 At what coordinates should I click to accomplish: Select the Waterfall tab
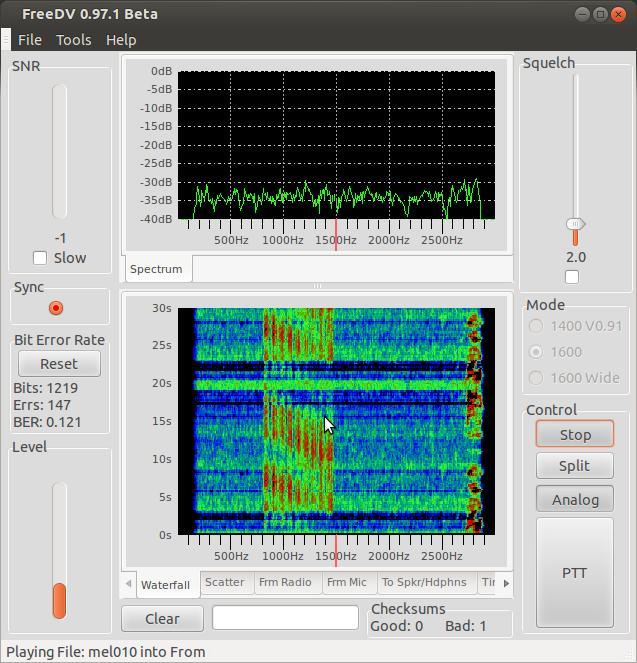tap(166, 585)
